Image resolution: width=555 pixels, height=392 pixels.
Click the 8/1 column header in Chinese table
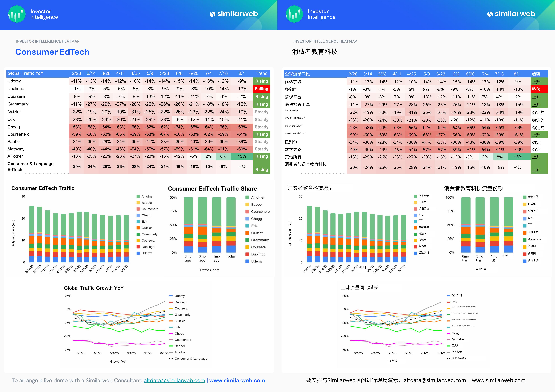pyautogui.click(x=517, y=74)
